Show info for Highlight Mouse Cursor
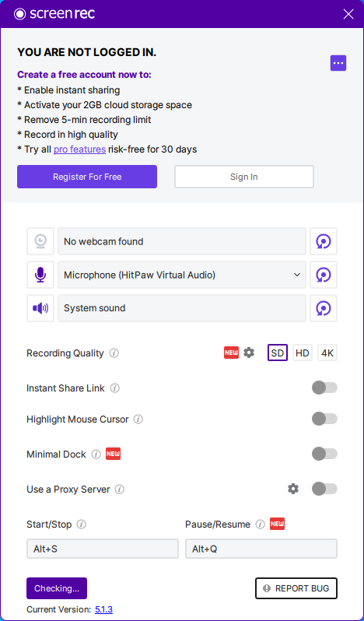Screen dimensions: 364x621 pos(138,419)
